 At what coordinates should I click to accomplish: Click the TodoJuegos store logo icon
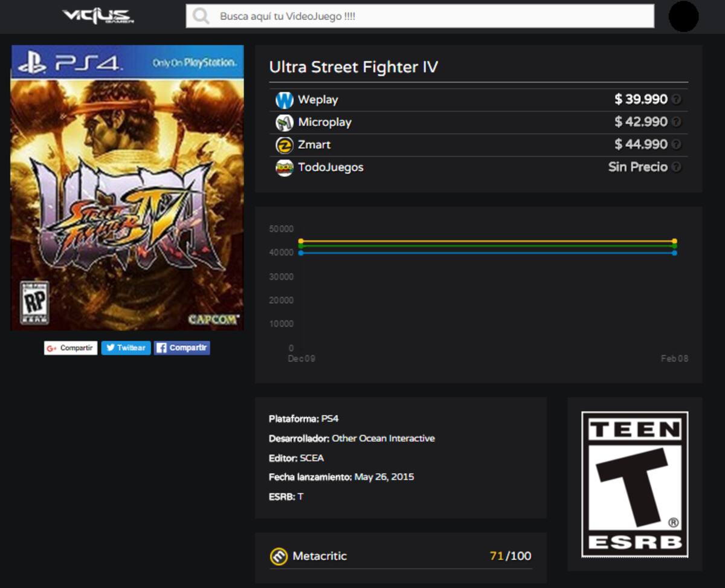(284, 167)
